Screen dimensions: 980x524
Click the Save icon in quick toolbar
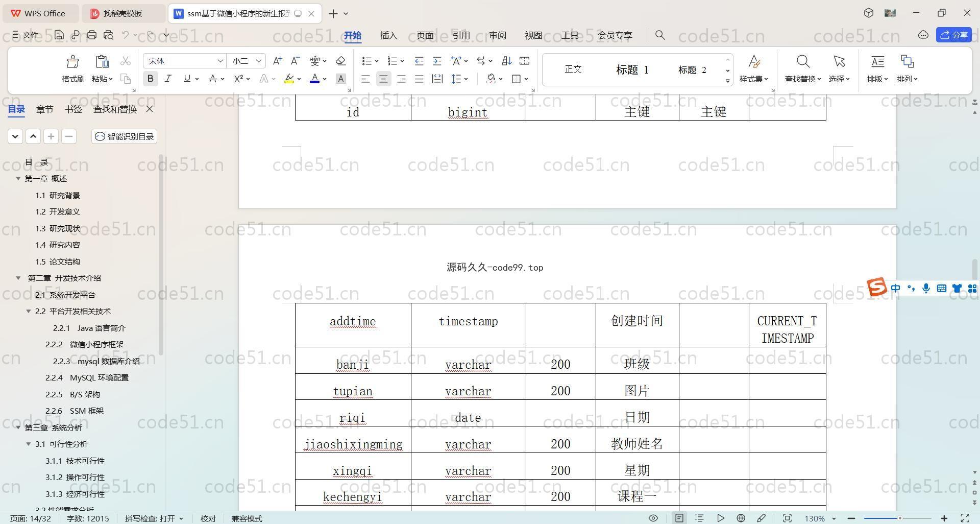(x=59, y=35)
